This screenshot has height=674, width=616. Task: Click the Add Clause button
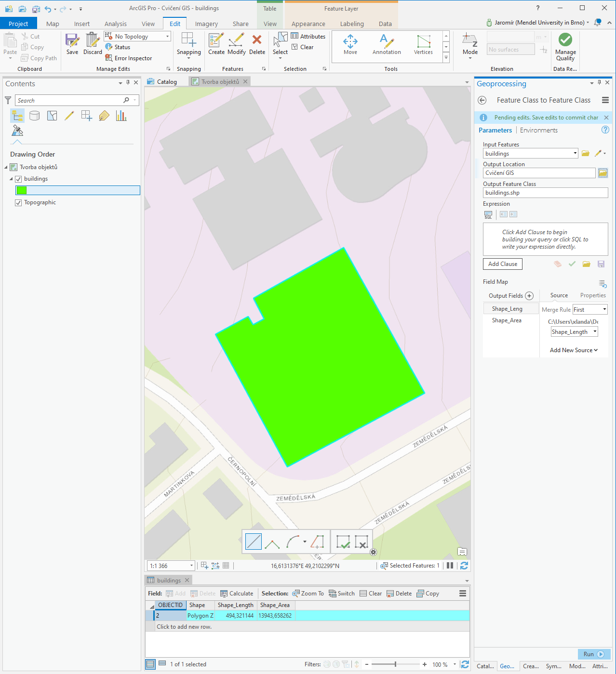(x=502, y=264)
